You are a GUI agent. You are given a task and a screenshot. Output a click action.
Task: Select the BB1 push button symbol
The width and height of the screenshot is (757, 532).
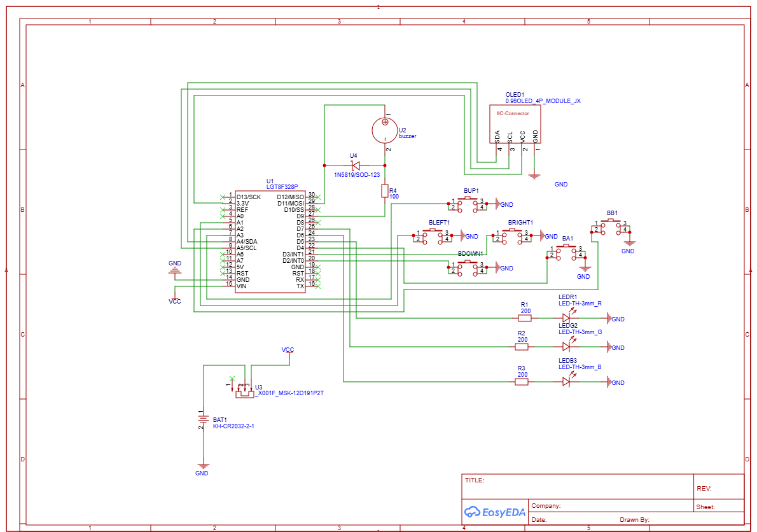point(611,227)
